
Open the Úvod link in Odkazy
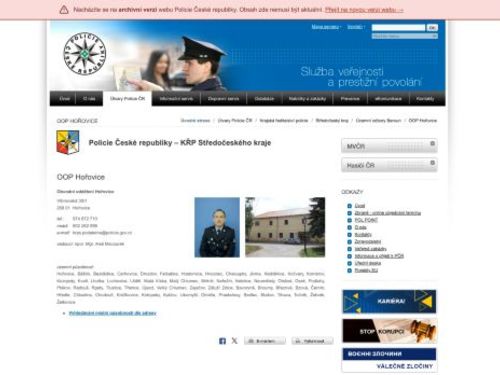[x=360, y=206]
